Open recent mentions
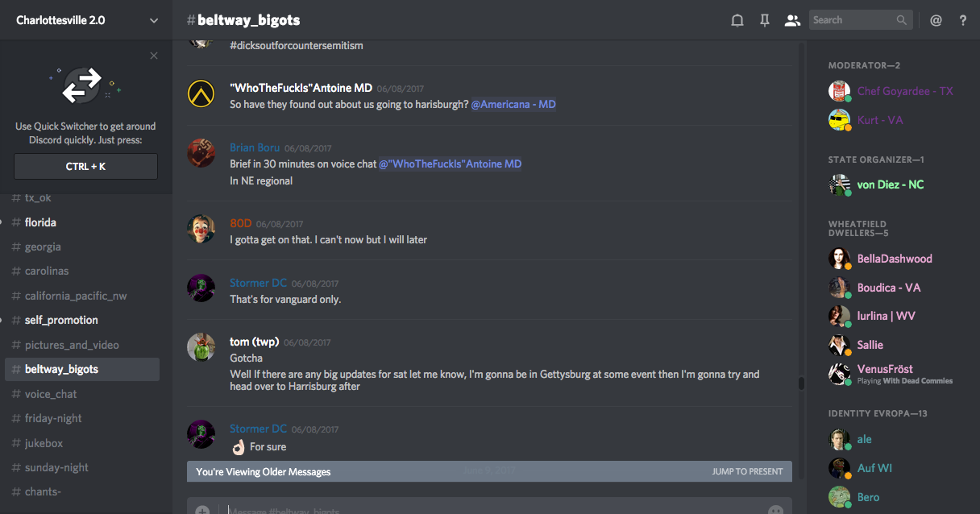 click(936, 20)
